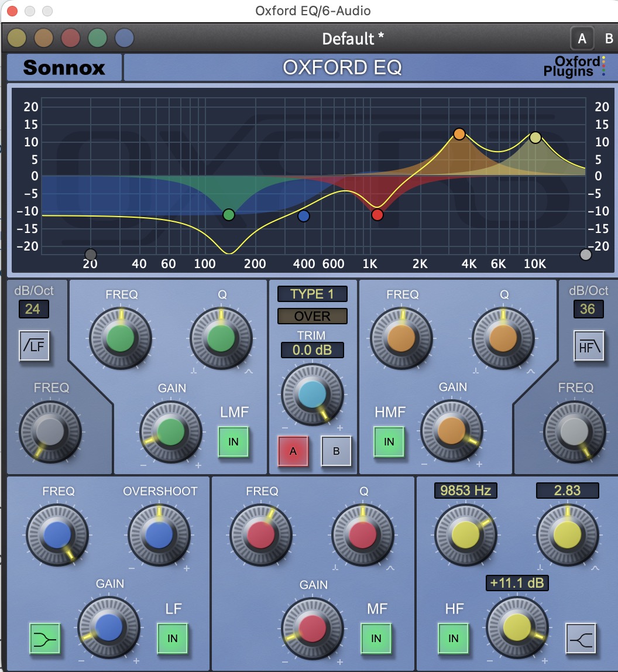Screen dimensions: 618x672
Task: Click the orange HMF GAIN knob
Action: pyautogui.click(x=452, y=431)
